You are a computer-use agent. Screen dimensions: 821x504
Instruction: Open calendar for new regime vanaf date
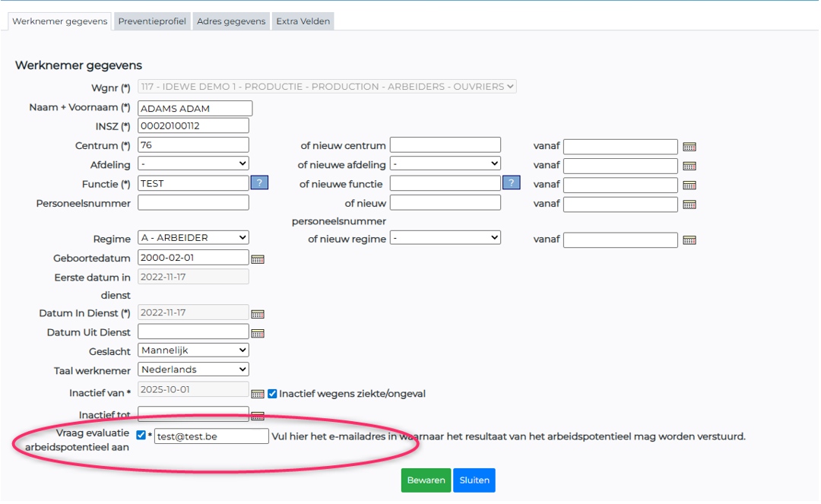tap(689, 240)
